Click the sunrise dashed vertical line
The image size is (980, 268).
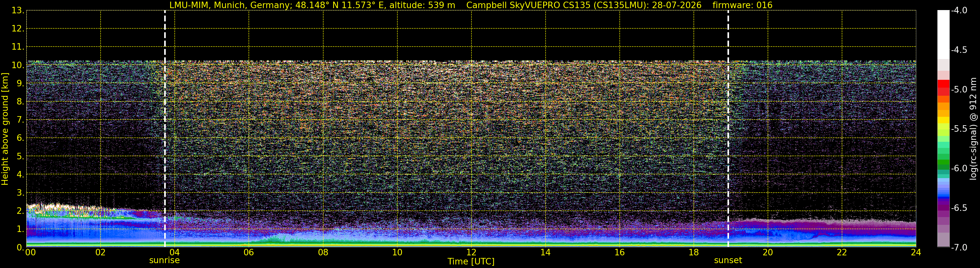pos(165,129)
